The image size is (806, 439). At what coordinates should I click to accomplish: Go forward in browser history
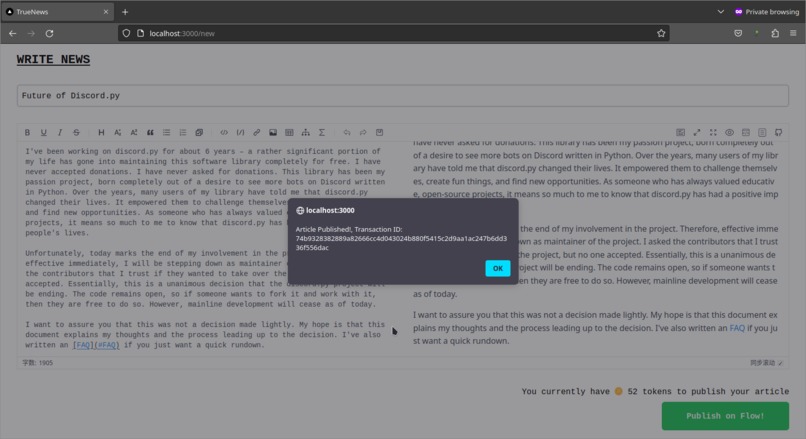(31, 33)
